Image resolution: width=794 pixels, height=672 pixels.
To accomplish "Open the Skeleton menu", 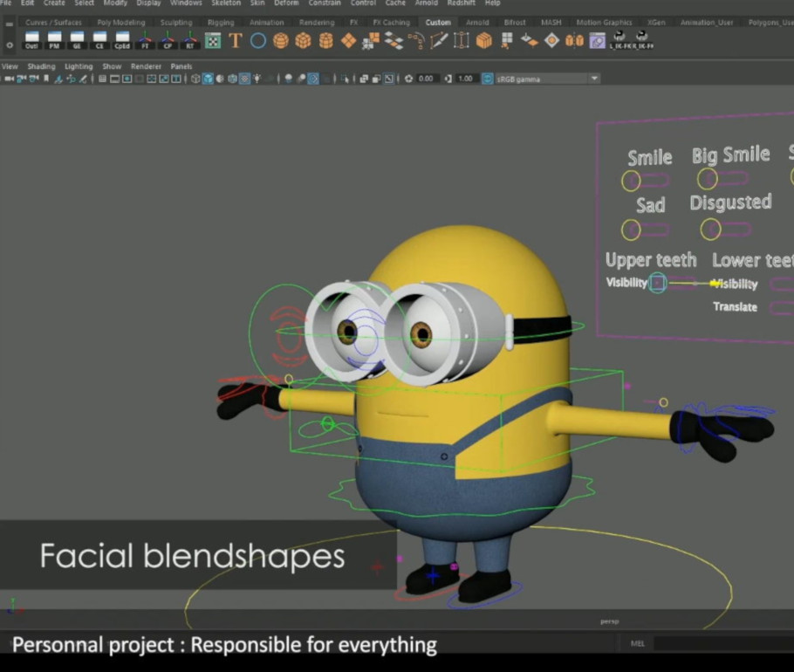I will point(226,3).
